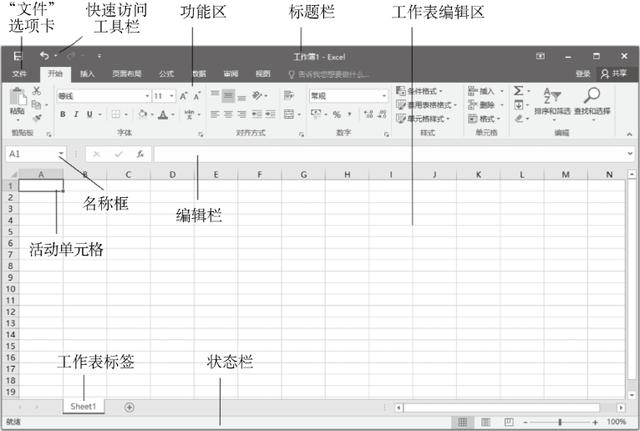The image size is (640, 431).
Task: Increase decimal places
Action: (x=368, y=114)
